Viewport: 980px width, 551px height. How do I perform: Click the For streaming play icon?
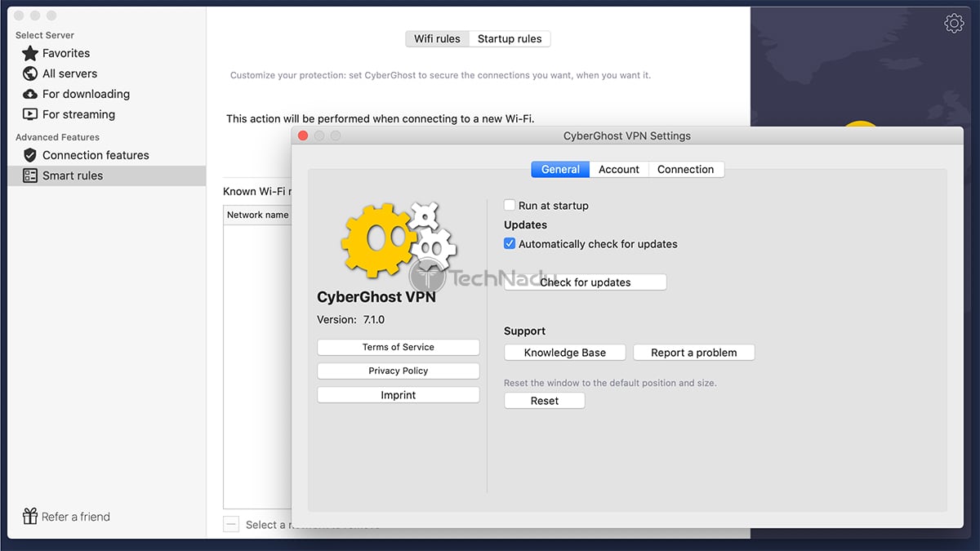tap(30, 114)
